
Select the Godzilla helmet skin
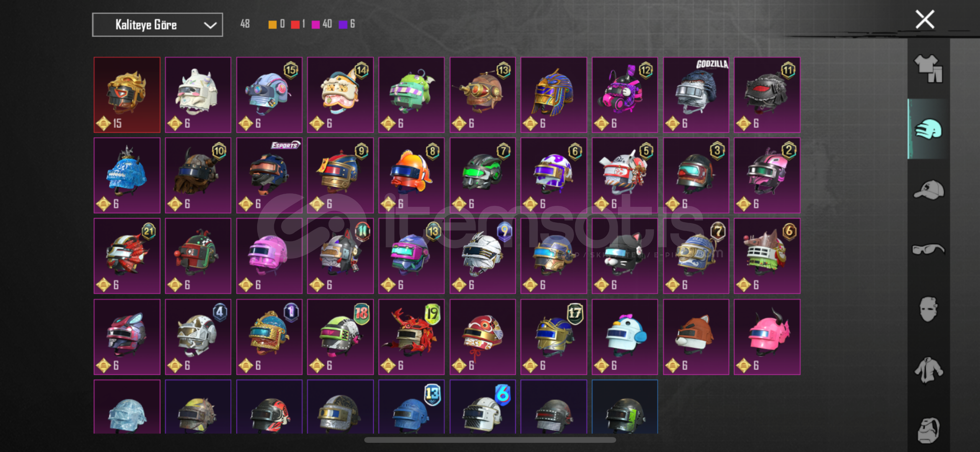(696, 95)
